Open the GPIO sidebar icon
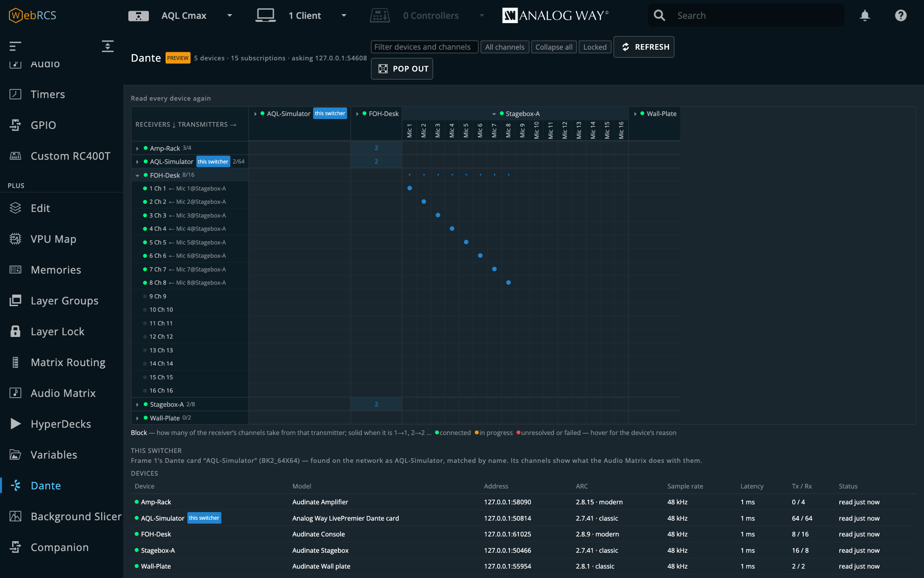924x578 pixels. coord(15,125)
